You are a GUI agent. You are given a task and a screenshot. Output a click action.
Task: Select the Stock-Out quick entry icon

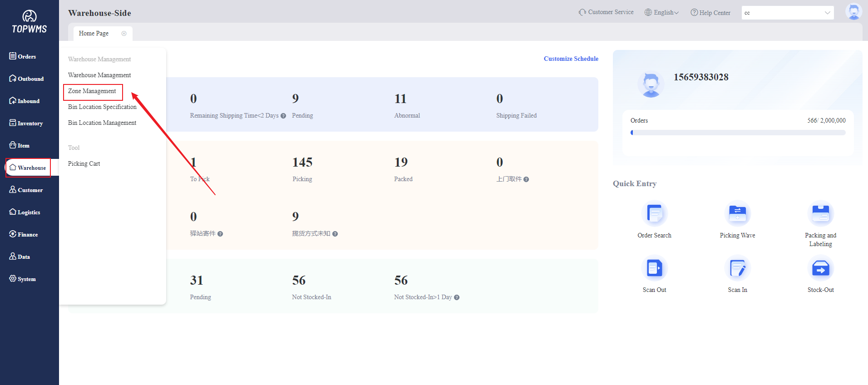point(820,268)
